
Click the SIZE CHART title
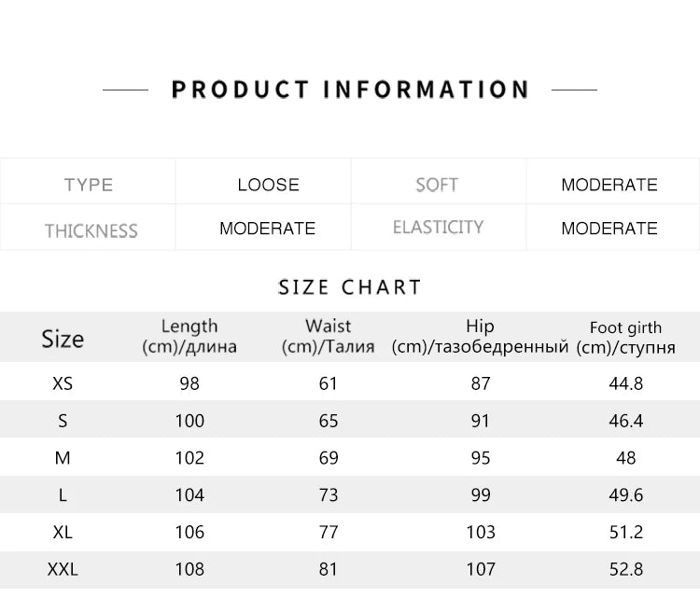pyautogui.click(x=350, y=287)
